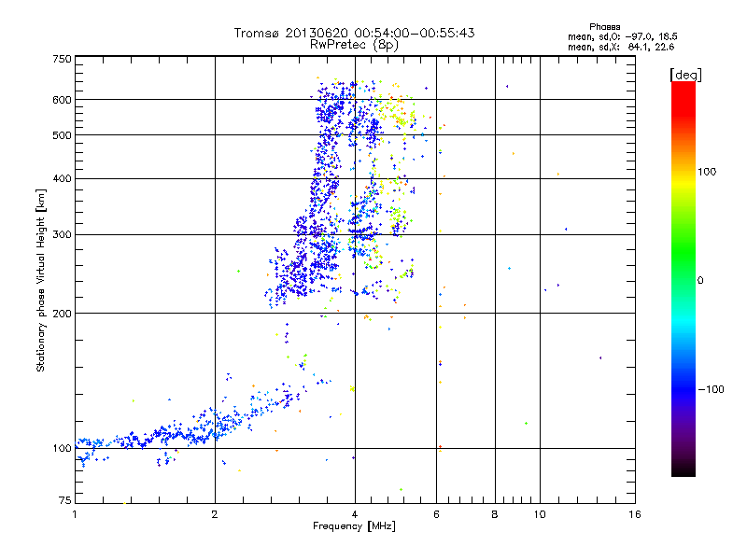Click the 'mean, sd,X: 84.1, 22.6' statistic
The height and width of the screenshot is (560, 747).
point(621,47)
